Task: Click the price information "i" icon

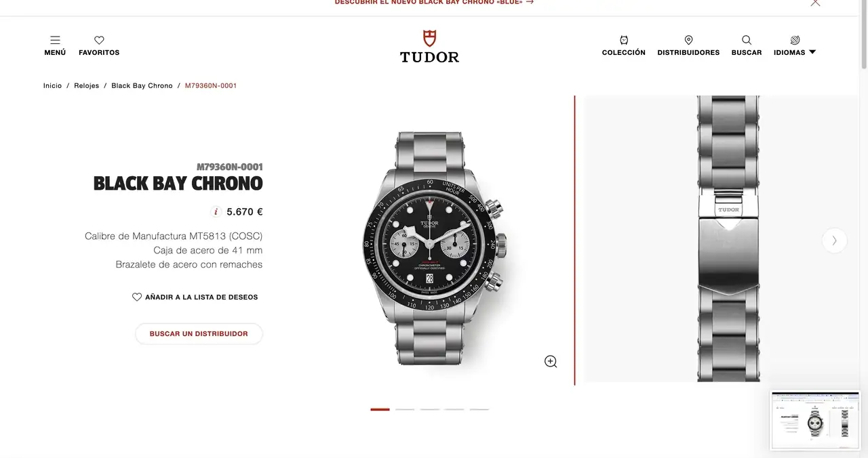Action: (216, 211)
